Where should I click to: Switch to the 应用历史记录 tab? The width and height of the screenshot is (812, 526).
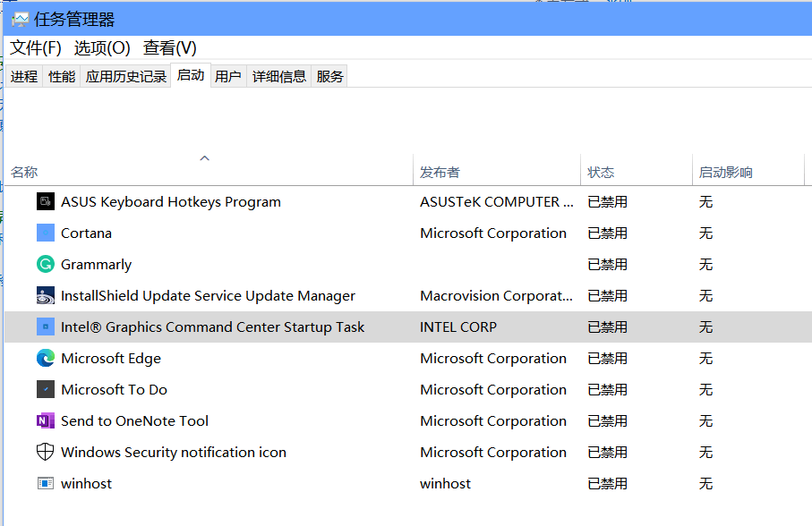126,77
